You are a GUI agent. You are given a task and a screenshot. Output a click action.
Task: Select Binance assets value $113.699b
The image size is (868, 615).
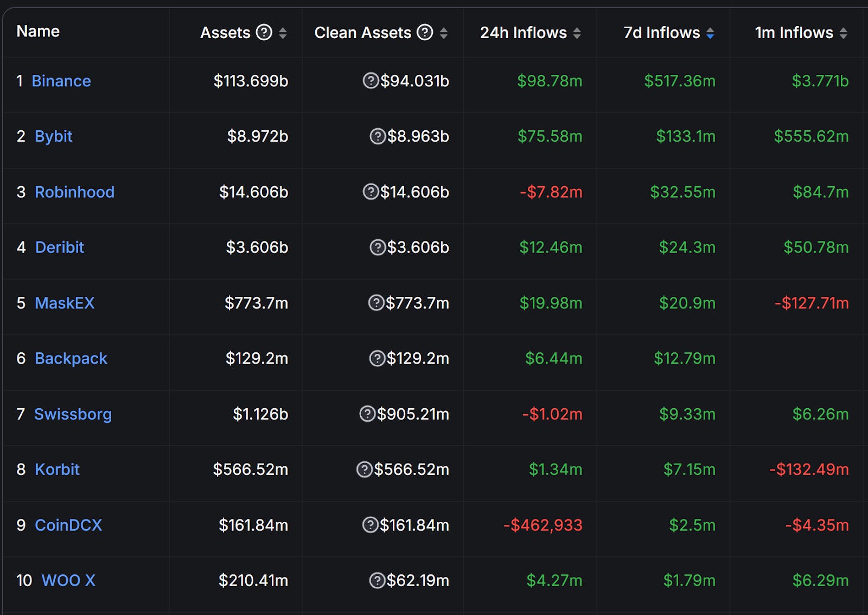click(251, 81)
